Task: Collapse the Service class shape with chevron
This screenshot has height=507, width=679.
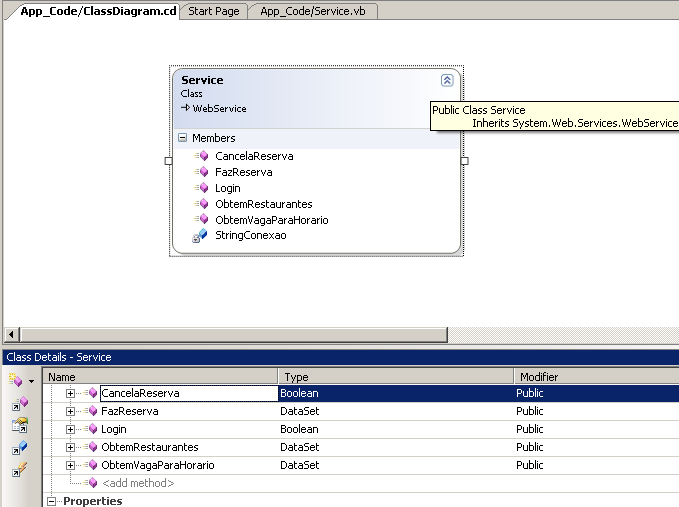Action: (x=447, y=80)
